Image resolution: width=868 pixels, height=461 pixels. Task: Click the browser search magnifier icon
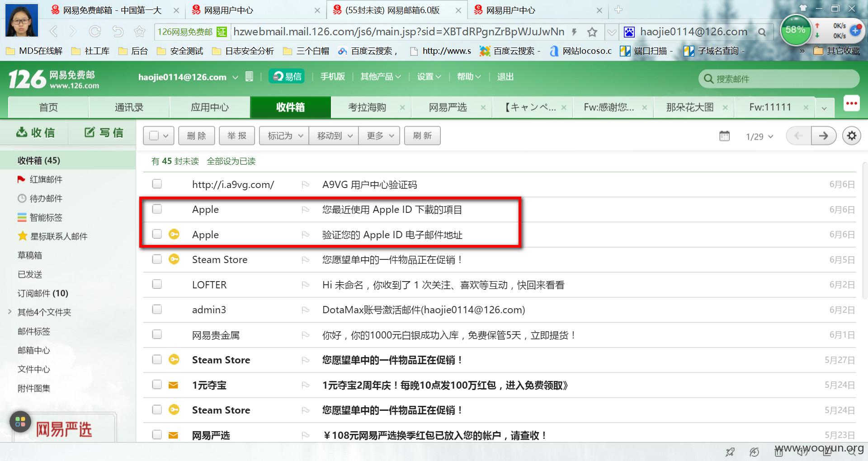tap(762, 32)
